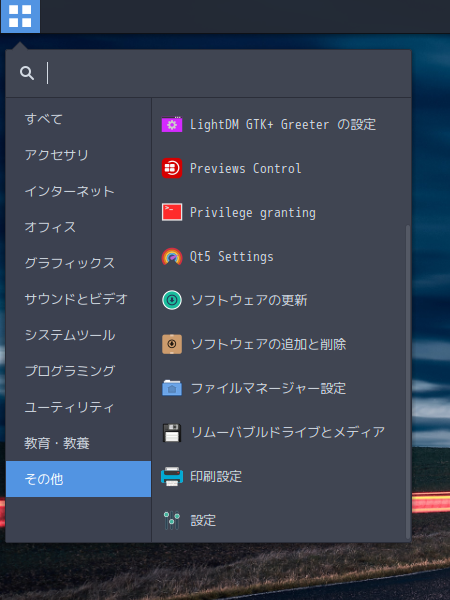This screenshot has width=450, height=600.
Task: Click the 設定 sliders icon
Action: coord(172,520)
